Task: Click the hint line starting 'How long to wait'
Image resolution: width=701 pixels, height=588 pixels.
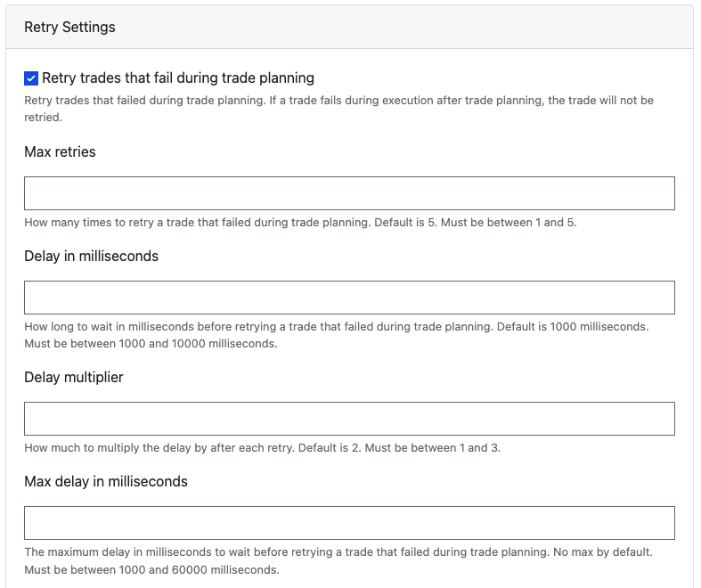Action: (336, 326)
